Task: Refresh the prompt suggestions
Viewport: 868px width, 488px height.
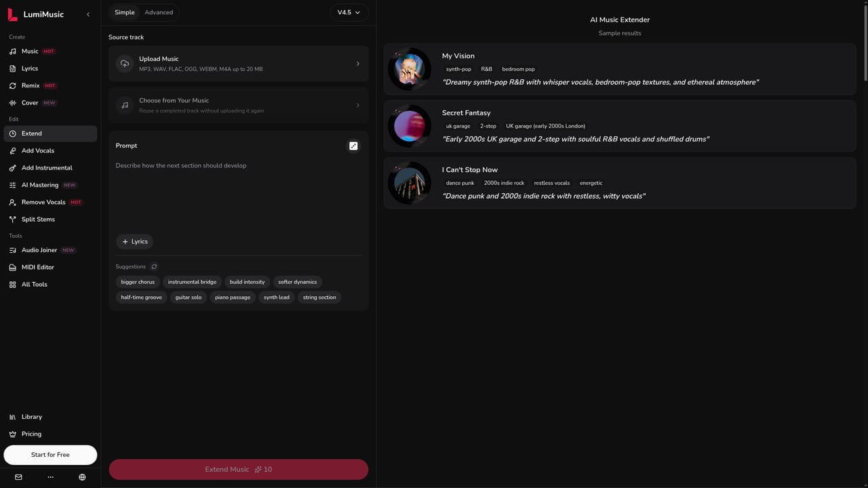Action: pos(154,267)
